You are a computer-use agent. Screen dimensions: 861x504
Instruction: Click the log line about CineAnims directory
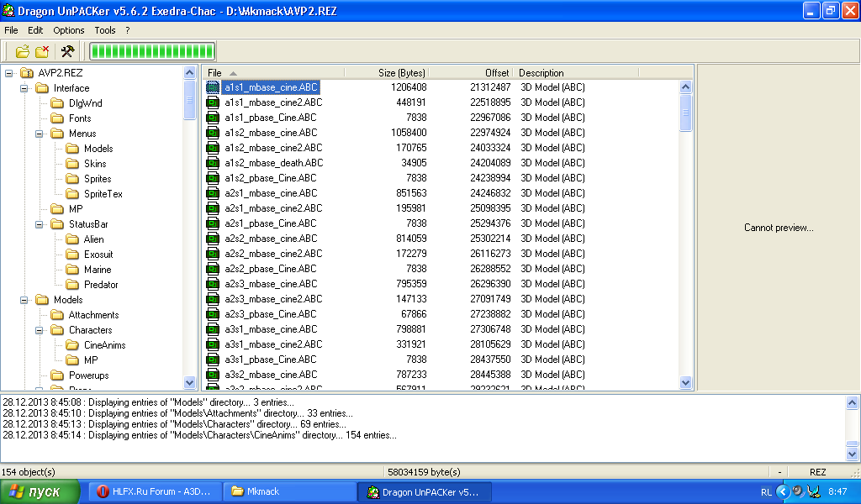pyautogui.click(x=200, y=435)
